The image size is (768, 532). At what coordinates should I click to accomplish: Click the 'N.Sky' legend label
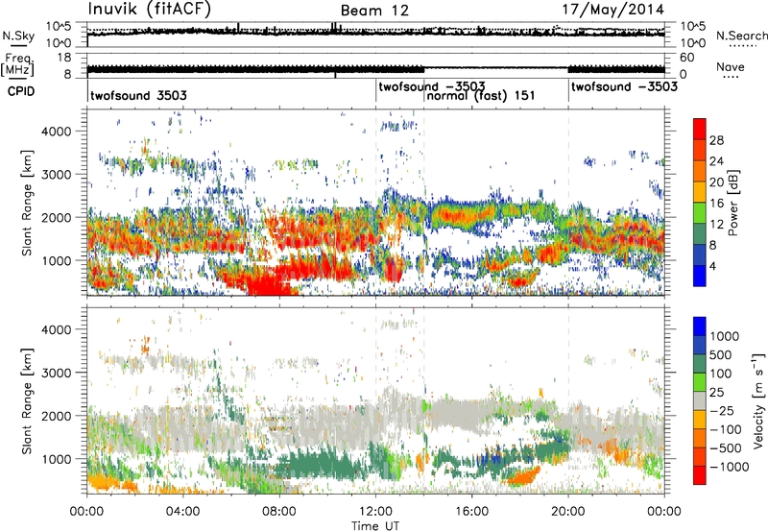(x=18, y=36)
